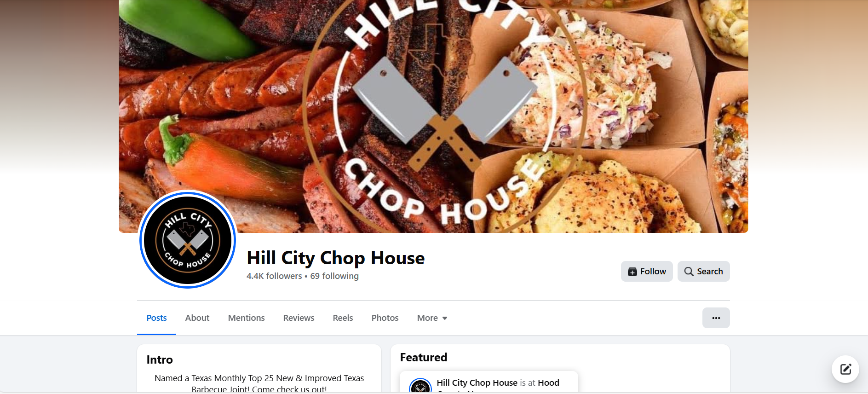
Task: Click the featured post avatar icon
Action: tap(420, 386)
